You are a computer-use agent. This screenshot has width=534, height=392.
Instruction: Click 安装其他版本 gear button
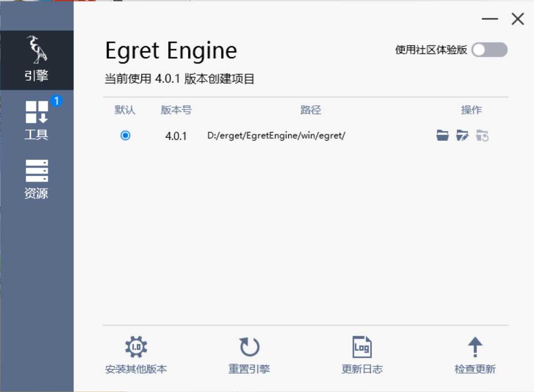pyautogui.click(x=136, y=355)
